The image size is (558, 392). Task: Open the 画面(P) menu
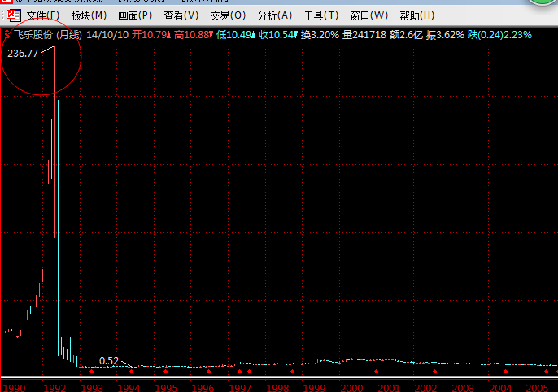tap(135, 15)
